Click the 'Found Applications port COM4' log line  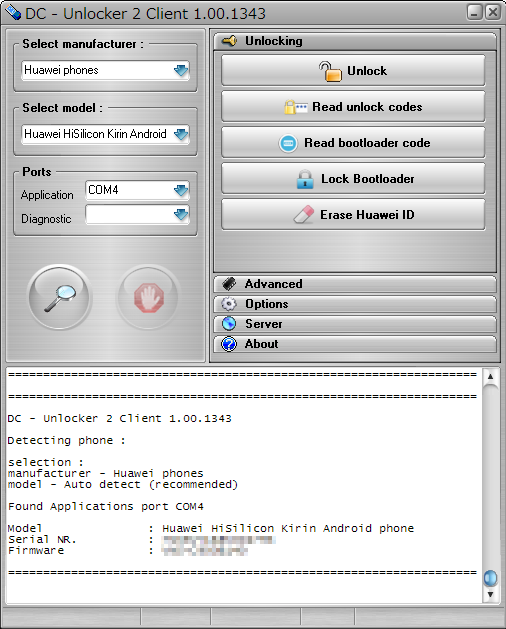(106, 507)
